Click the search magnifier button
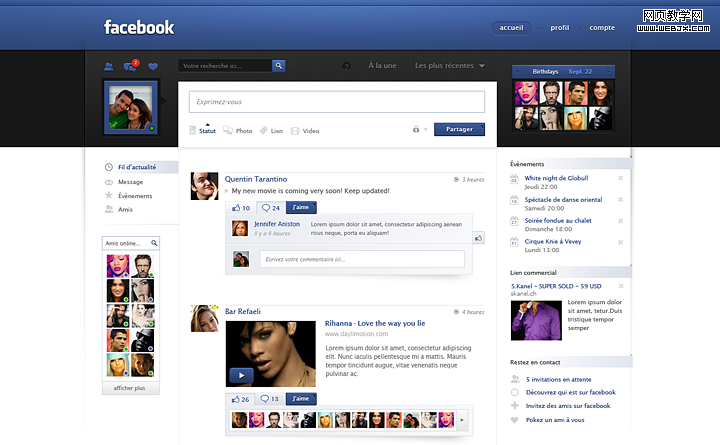Viewport: 720px width, 445px height. (x=279, y=66)
